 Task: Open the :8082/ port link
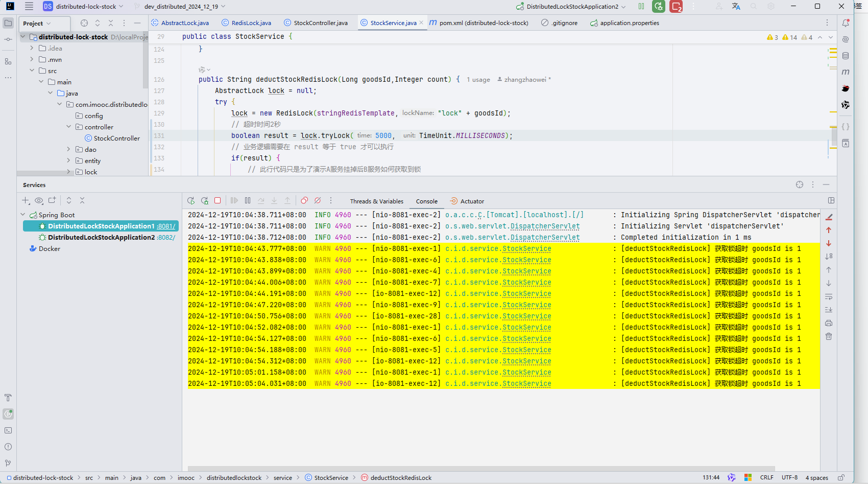tap(166, 237)
